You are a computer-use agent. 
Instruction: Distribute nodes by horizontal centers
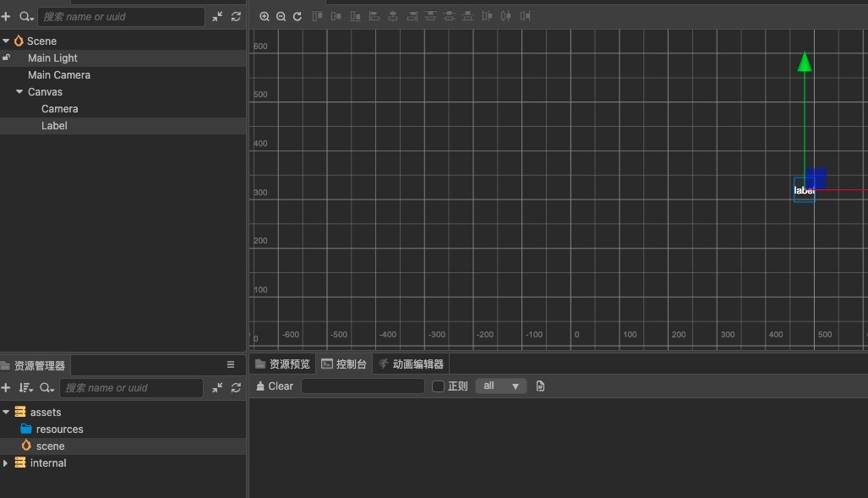click(506, 16)
